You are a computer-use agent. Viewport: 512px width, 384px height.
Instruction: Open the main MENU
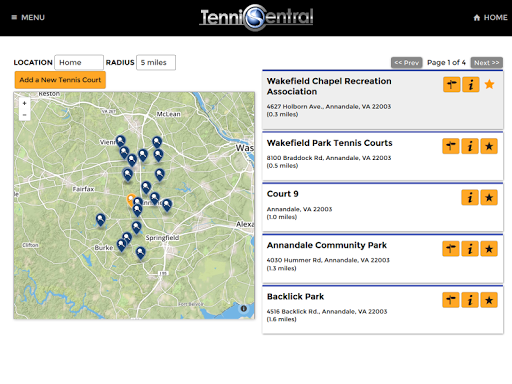tap(28, 17)
